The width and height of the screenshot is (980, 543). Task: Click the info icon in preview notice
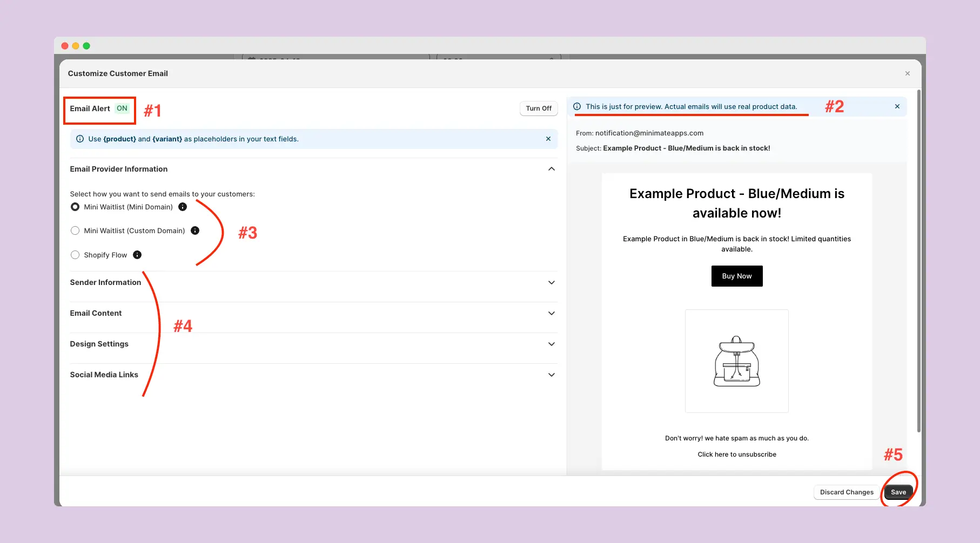(x=577, y=106)
